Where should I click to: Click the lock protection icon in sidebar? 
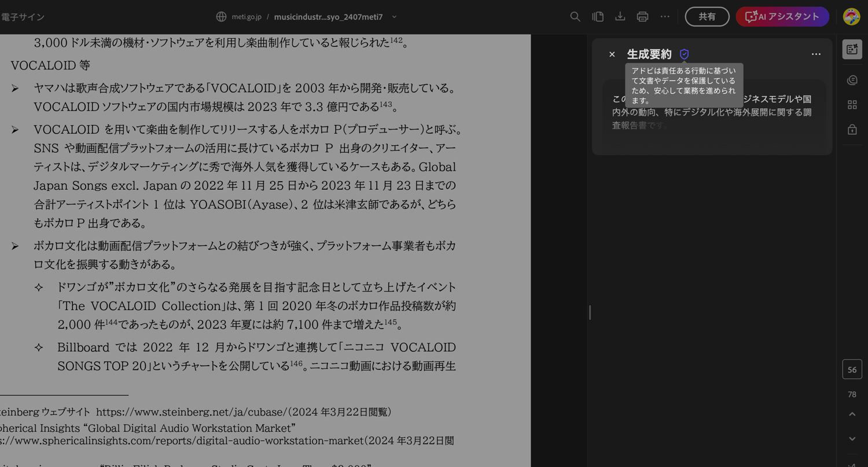point(852,130)
